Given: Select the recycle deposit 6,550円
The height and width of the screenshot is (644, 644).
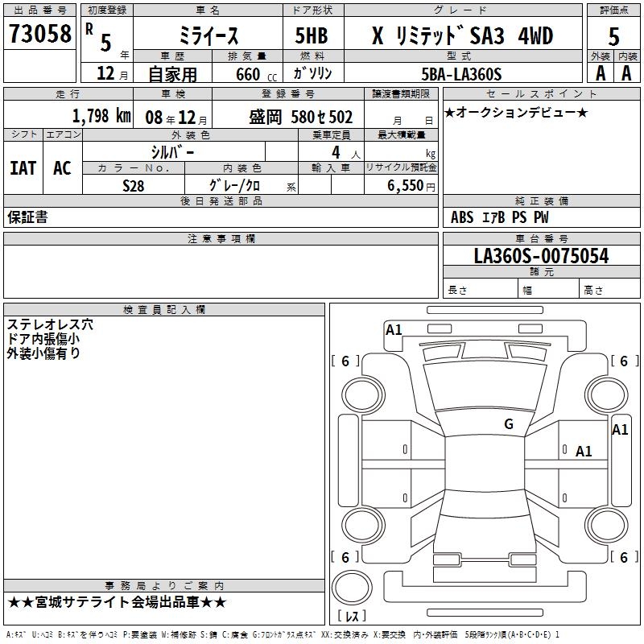Looking at the screenshot, I should 411,186.
